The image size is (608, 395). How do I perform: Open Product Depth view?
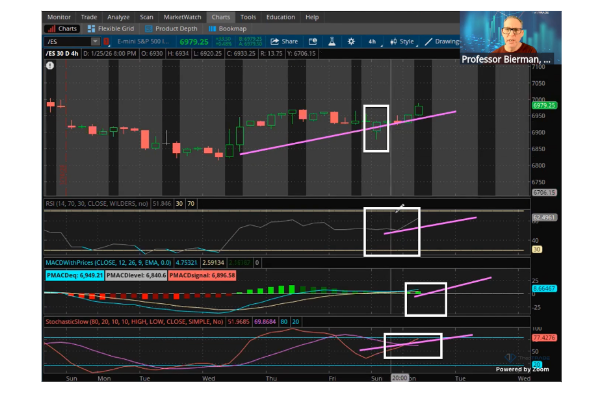pyautogui.click(x=171, y=29)
